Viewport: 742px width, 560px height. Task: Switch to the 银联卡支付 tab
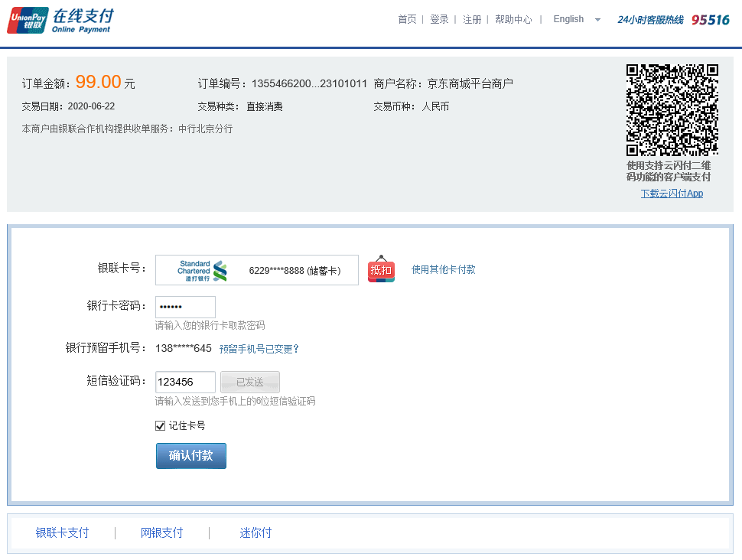[63, 533]
